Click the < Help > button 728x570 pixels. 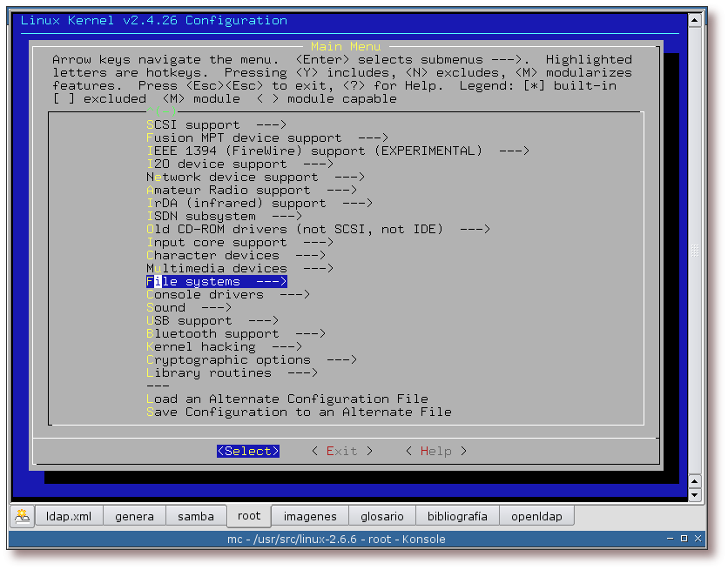tap(435, 451)
